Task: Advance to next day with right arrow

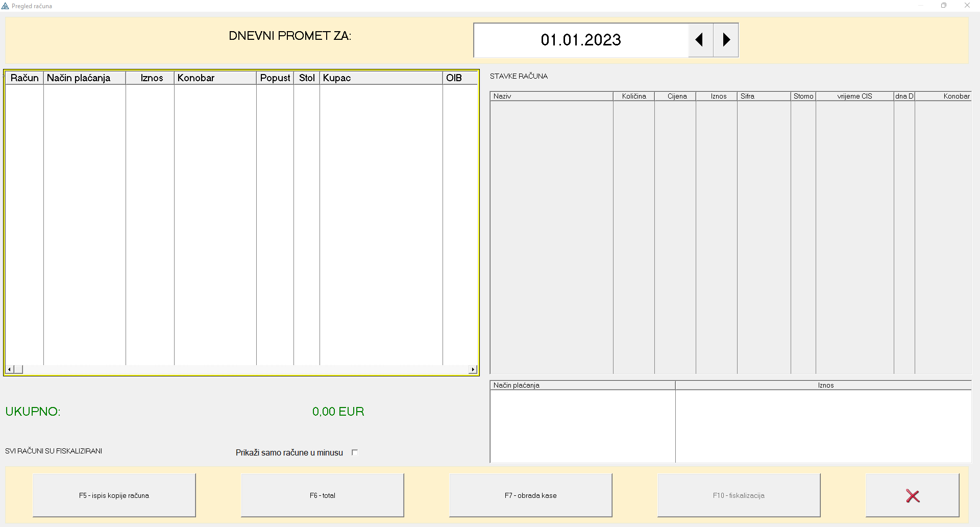Action: coord(726,40)
